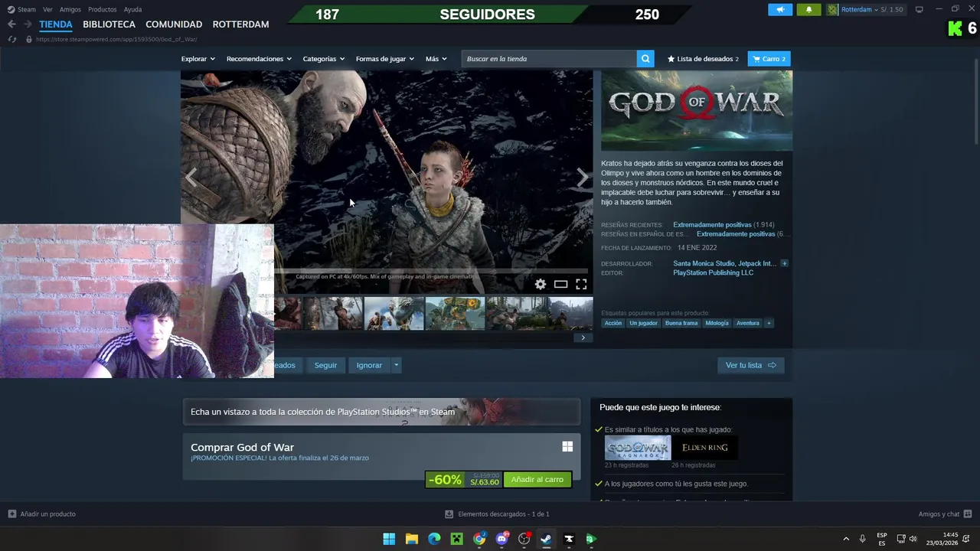980x551 pixels.
Task: Show hidden system tray icons
Action: point(846,539)
